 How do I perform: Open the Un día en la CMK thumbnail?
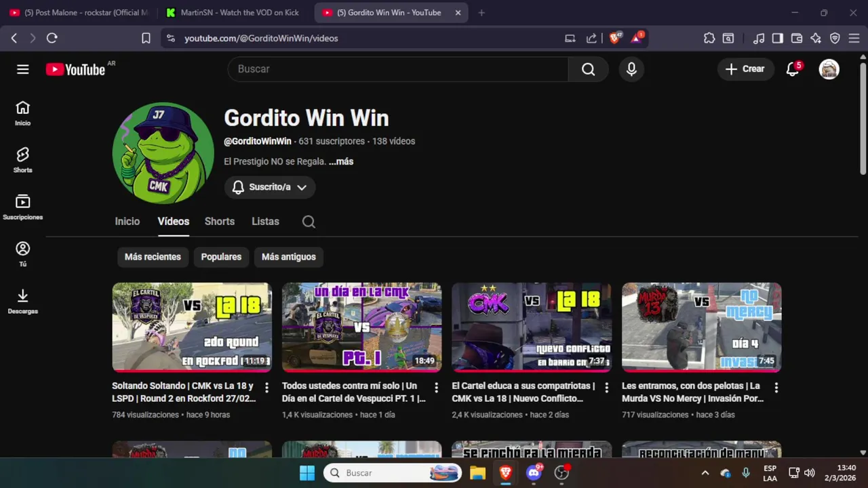(361, 327)
